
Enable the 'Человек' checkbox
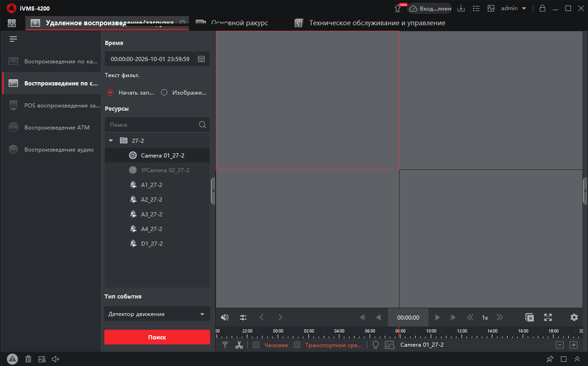point(256,345)
